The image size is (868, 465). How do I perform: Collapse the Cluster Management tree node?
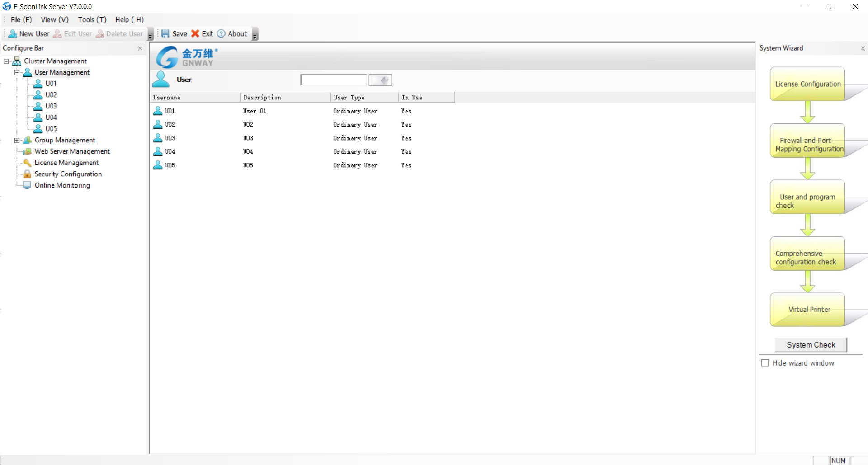[6, 61]
